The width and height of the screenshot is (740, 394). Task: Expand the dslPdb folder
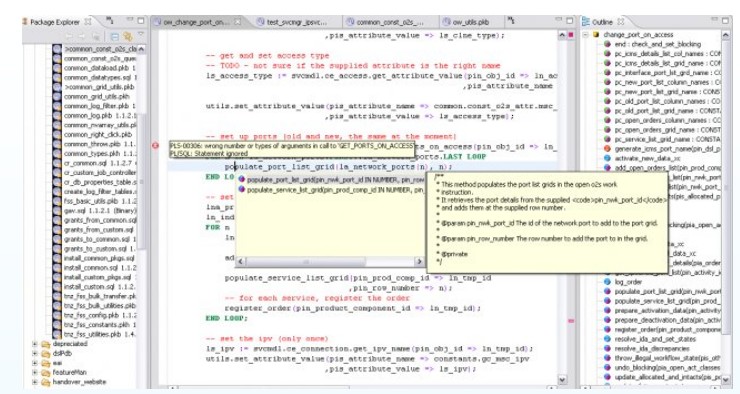point(35,353)
